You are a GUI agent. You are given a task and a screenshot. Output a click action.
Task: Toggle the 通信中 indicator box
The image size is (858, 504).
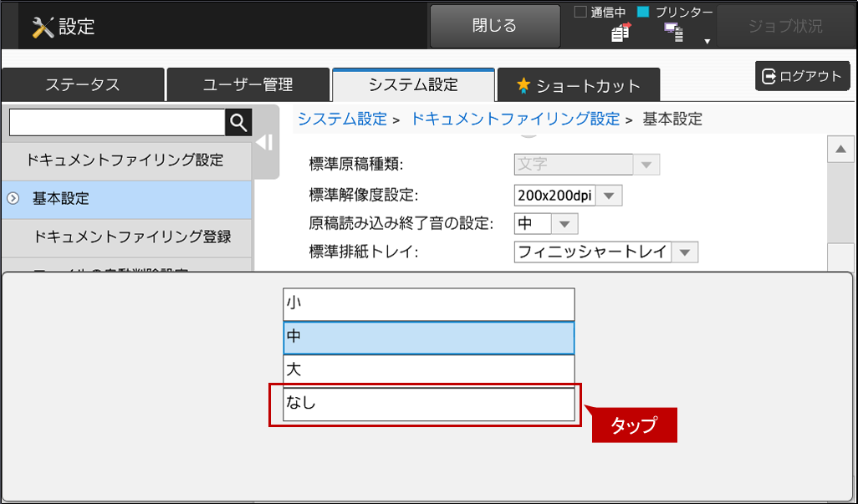(580, 12)
